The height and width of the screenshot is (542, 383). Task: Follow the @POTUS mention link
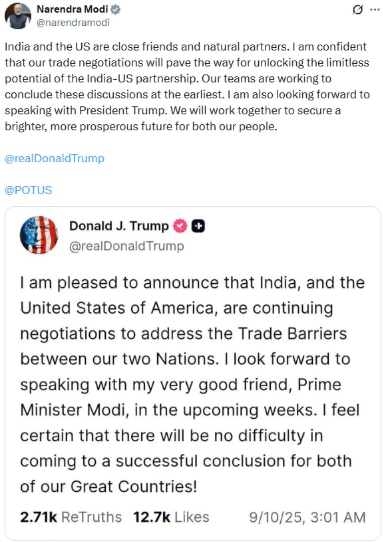tap(28, 190)
